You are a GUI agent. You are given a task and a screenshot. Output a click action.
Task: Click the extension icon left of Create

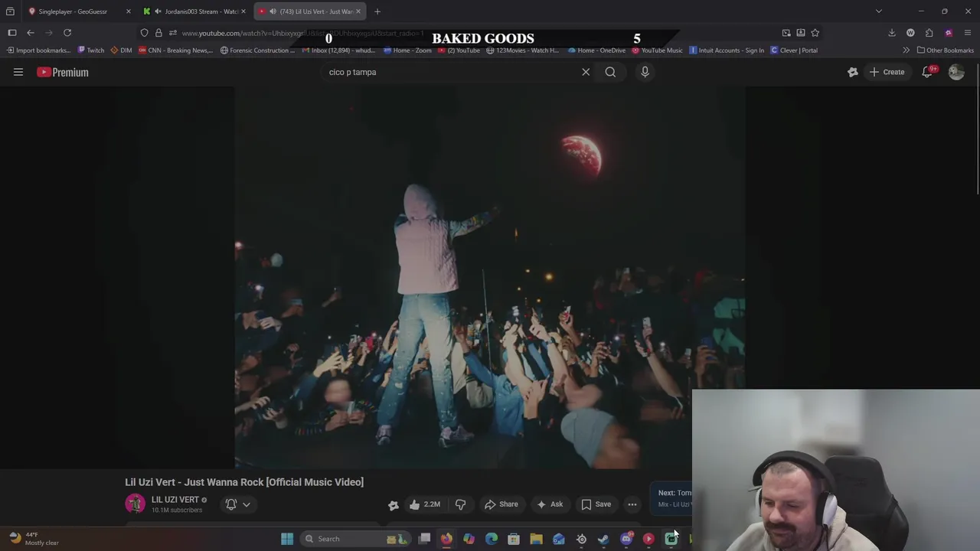coord(853,72)
